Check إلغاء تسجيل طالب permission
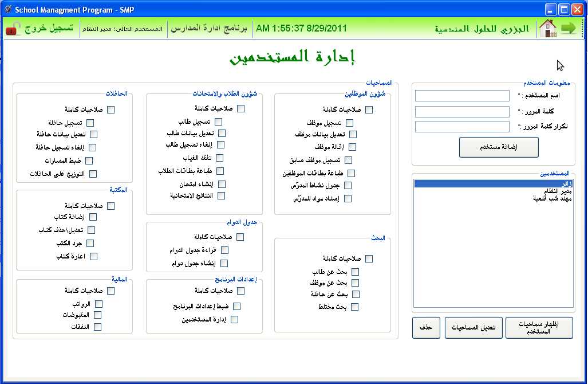Viewport: 588px width, 384px height. [221, 144]
